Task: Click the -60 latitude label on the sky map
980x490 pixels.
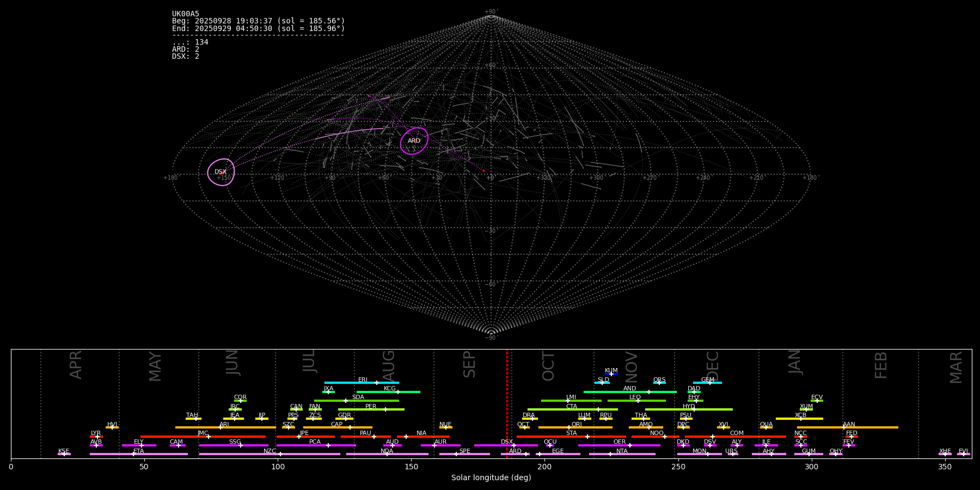Action: [491, 285]
